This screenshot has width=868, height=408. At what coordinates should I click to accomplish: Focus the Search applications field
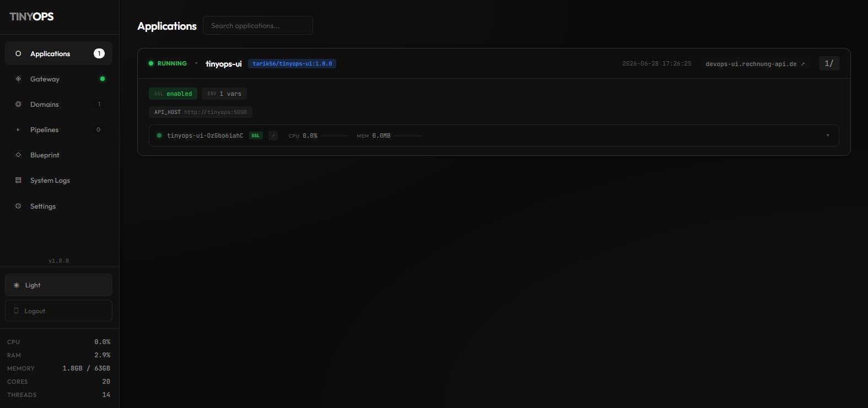(258, 25)
